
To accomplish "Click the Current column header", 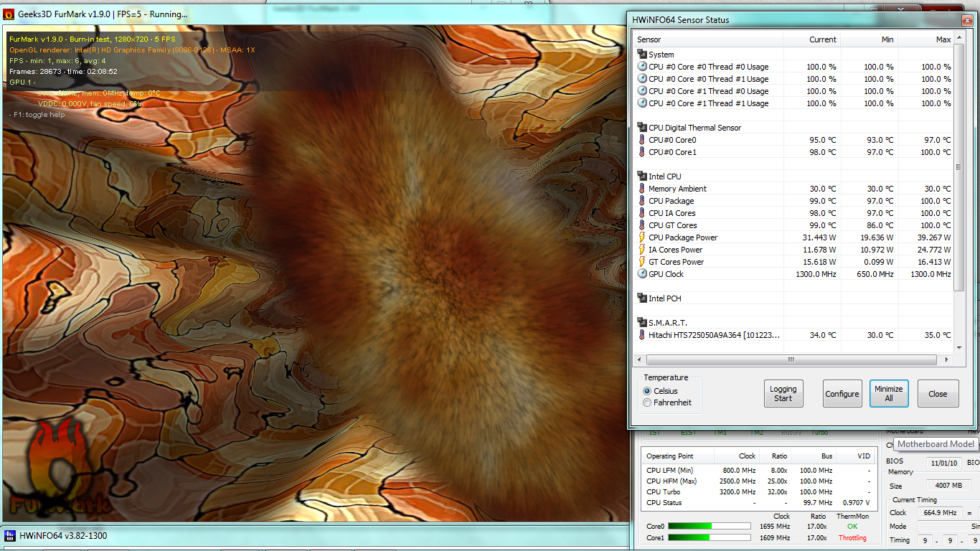I will [x=812, y=39].
